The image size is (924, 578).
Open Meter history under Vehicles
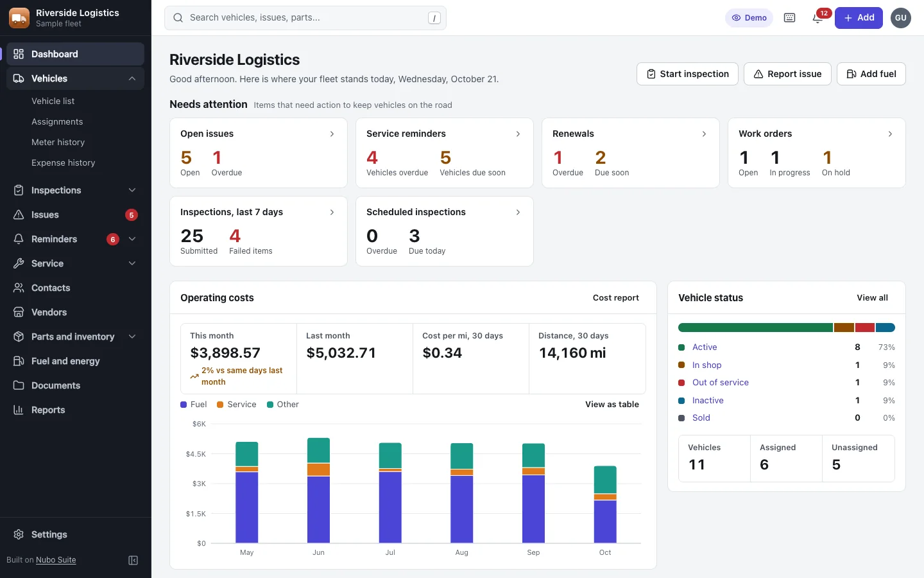[x=58, y=142]
